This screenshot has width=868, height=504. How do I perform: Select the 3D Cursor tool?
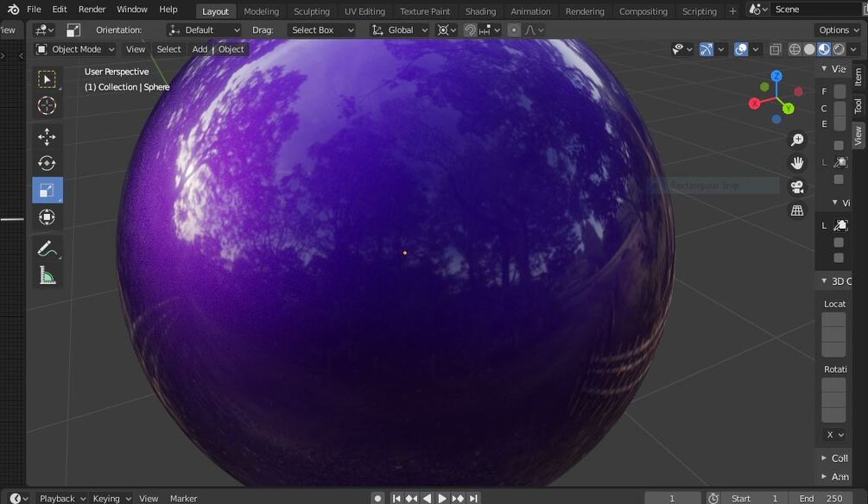point(47,105)
